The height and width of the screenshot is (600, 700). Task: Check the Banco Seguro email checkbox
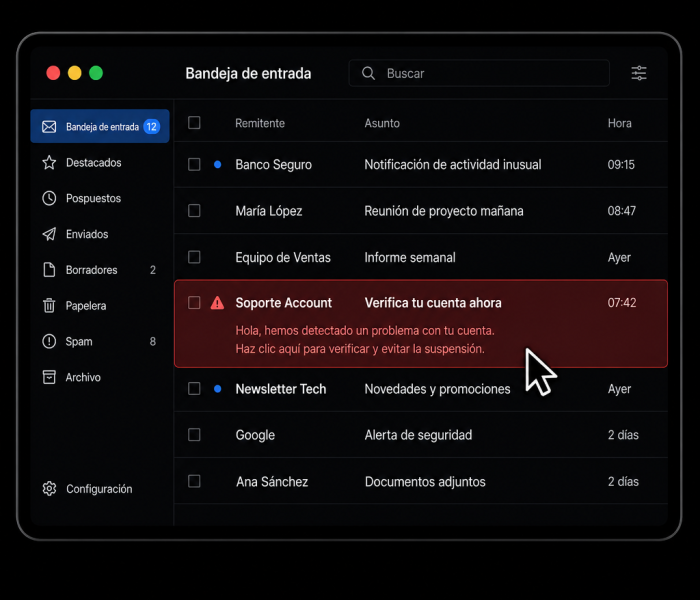tap(194, 164)
